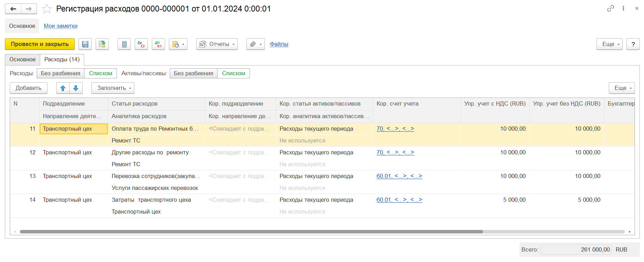Open the paperclip attachments dropdown
The height and width of the screenshot is (262, 644).
click(x=256, y=44)
